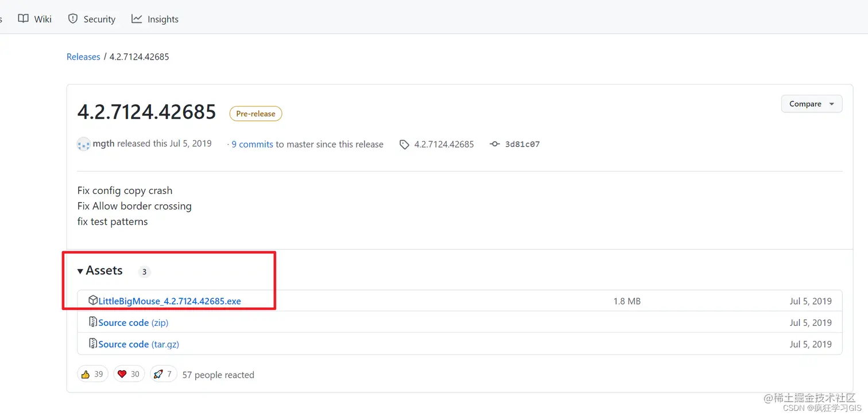Open the Compare dropdown
This screenshot has width=868, height=416.
point(812,104)
